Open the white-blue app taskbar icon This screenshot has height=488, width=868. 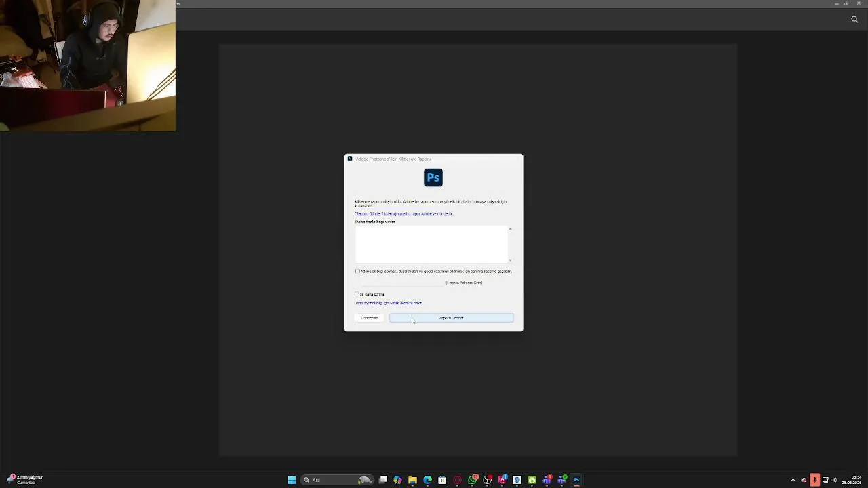517,480
